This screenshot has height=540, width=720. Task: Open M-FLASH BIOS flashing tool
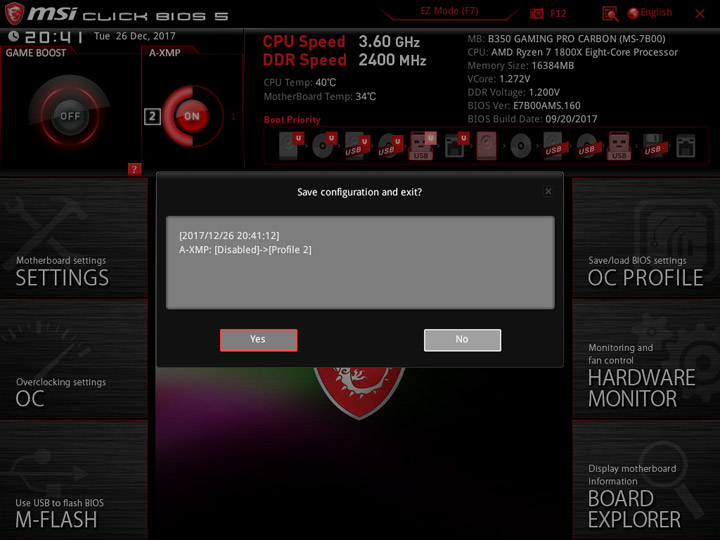(x=73, y=480)
